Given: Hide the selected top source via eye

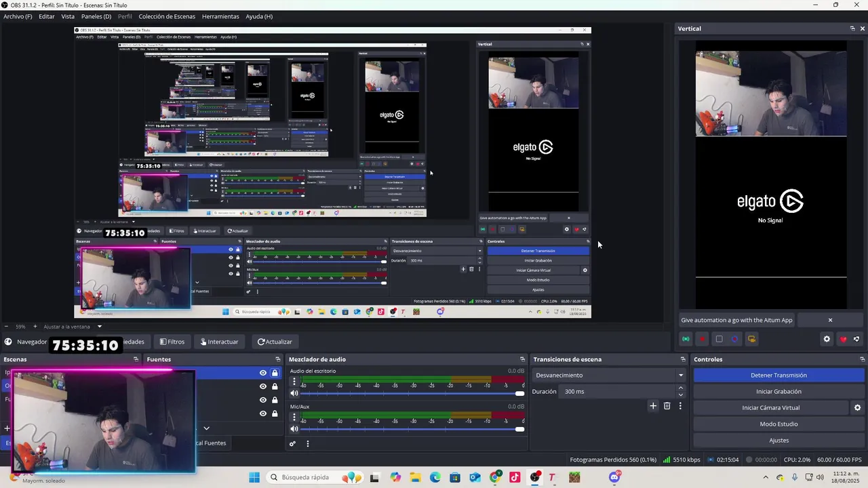Looking at the screenshot, I should tap(263, 373).
